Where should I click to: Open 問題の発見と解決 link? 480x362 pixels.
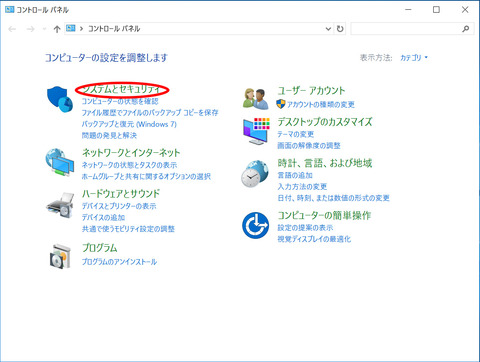coord(109,135)
